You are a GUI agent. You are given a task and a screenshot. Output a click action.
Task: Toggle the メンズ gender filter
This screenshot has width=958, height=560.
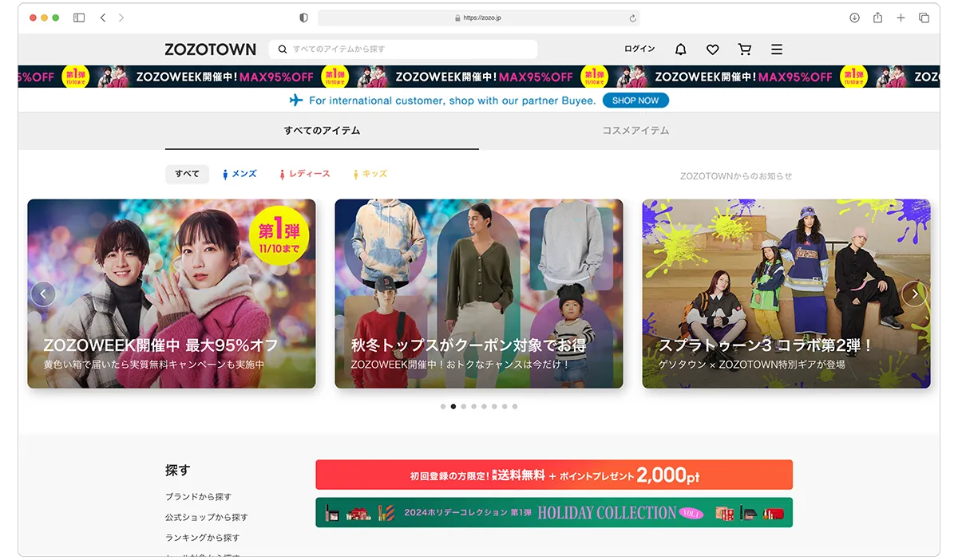pyautogui.click(x=239, y=174)
